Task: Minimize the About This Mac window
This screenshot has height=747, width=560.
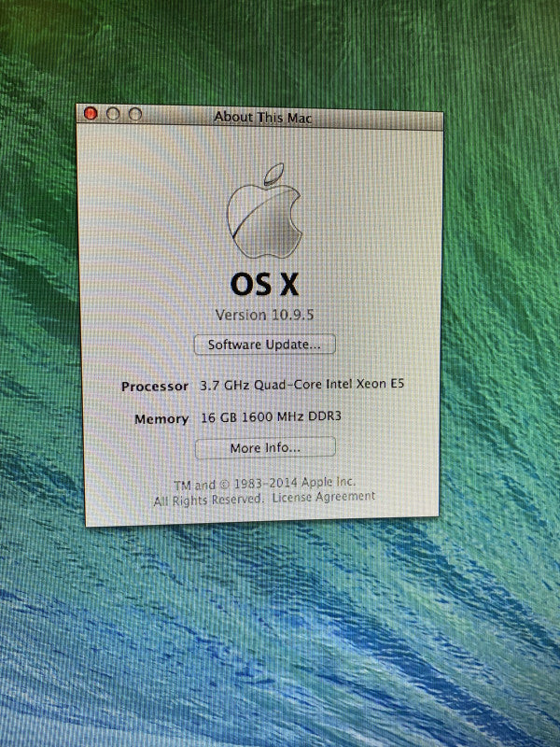Action: tap(113, 113)
